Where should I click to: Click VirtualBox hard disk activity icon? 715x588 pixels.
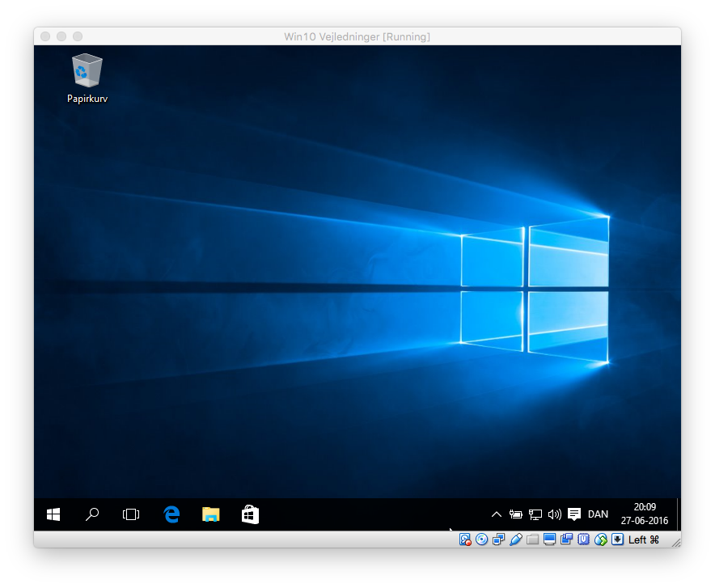pos(464,539)
